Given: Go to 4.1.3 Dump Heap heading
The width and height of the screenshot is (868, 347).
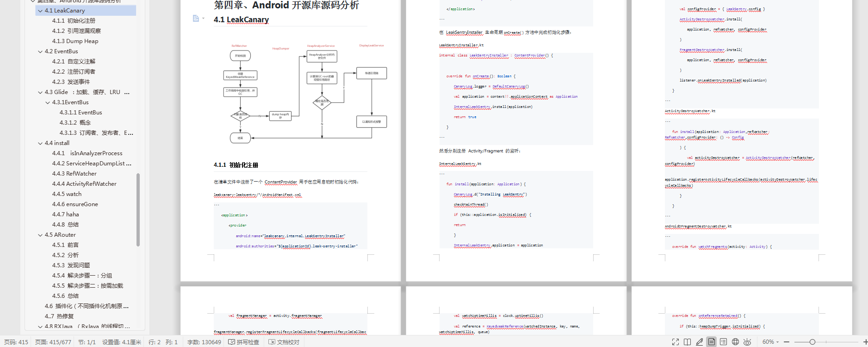Looking at the screenshot, I should (75, 41).
